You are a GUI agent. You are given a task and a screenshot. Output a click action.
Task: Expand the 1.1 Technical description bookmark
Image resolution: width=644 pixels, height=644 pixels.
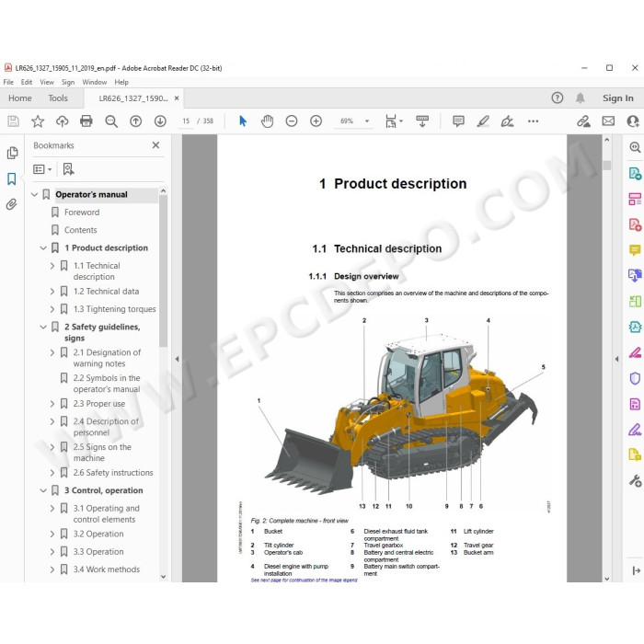click(x=52, y=266)
